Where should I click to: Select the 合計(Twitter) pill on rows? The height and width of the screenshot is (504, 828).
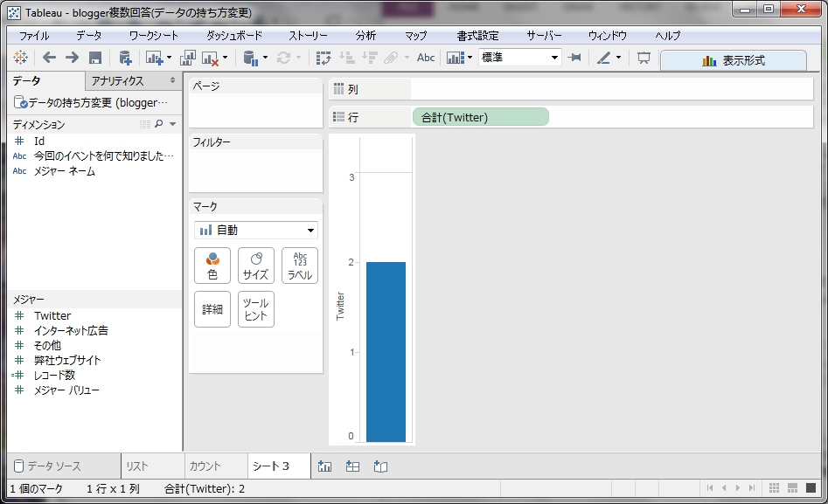(481, 117)
